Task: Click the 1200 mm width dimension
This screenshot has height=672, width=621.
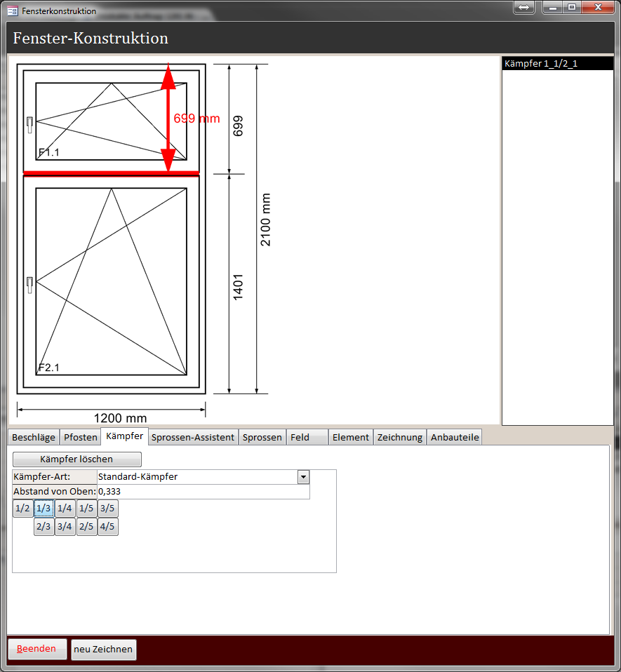Action: pos(120,418)
